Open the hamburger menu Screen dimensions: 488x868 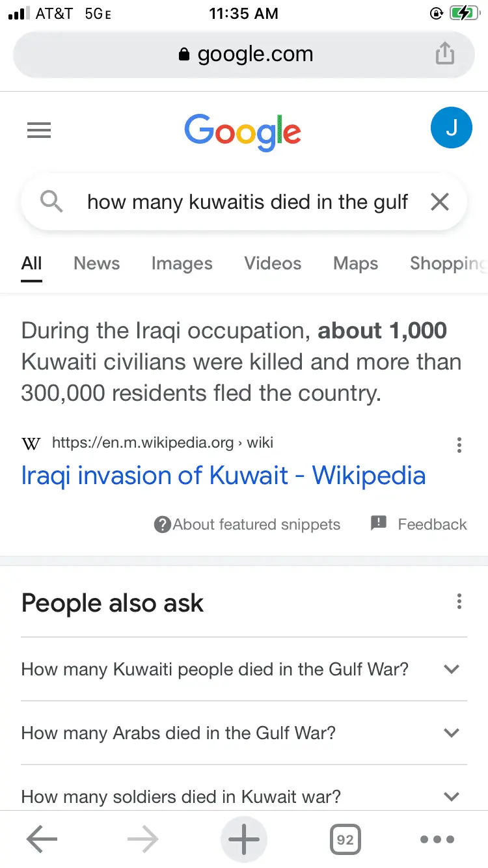(x=39, y=131)
